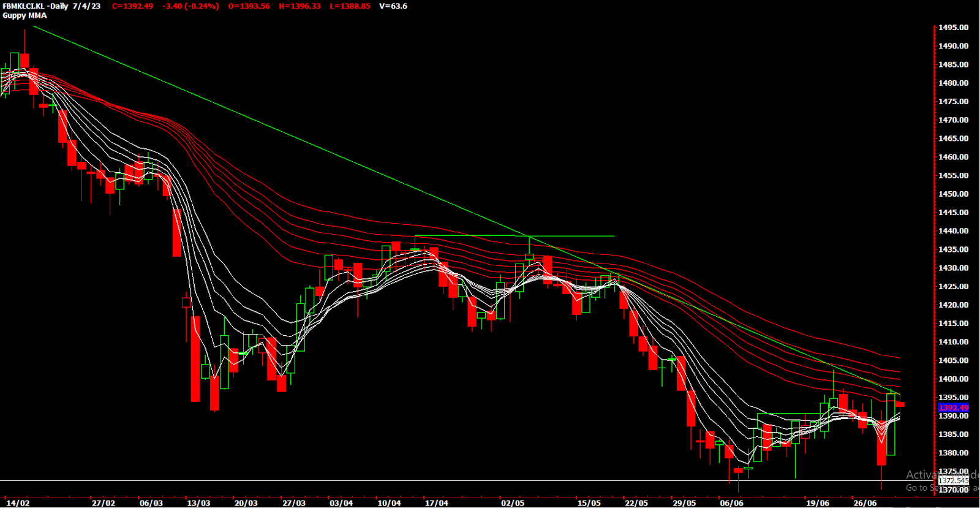The width and height of the screenshot is (980, 508).
Task: Click the 29/05 date axis label
Action: pos(684,503)
